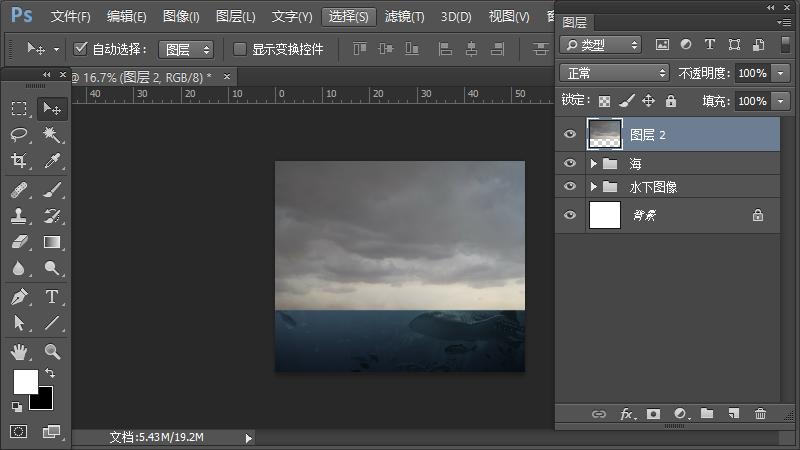Image resolution: width=800 pixels, height=450 pixels.
Task: Open blend mode 正常 dropdown
Action: tap(614, 73)
